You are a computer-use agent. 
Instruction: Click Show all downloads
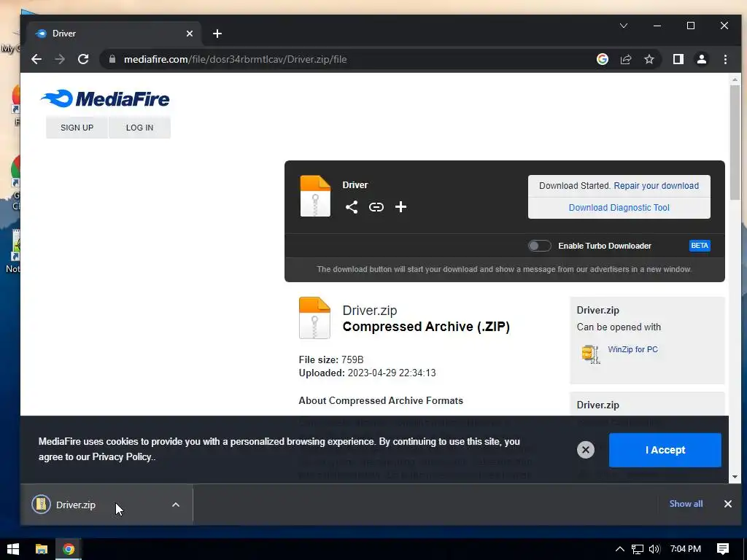(x=686, y=504)
